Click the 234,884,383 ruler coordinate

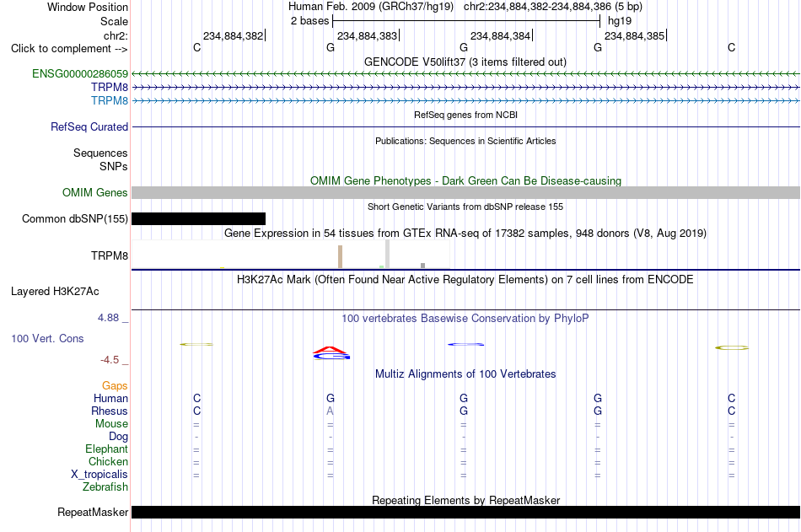[x=368, y=35]
